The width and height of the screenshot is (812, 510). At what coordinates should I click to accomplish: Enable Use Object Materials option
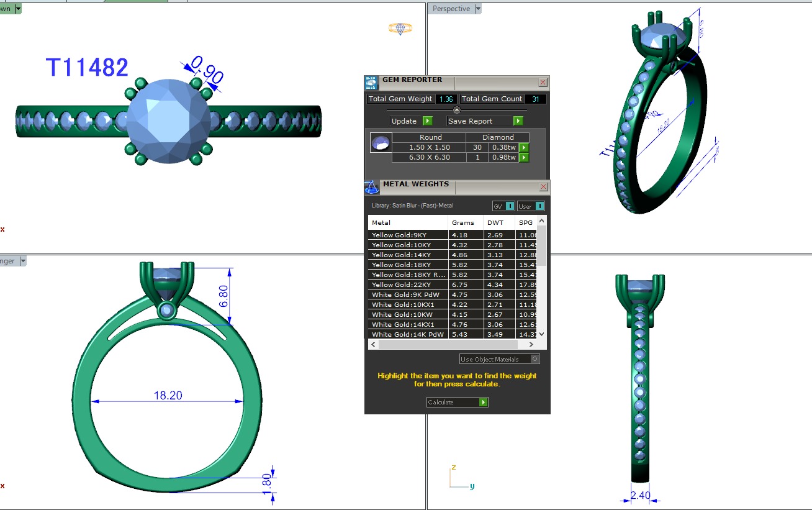(535, 359)
